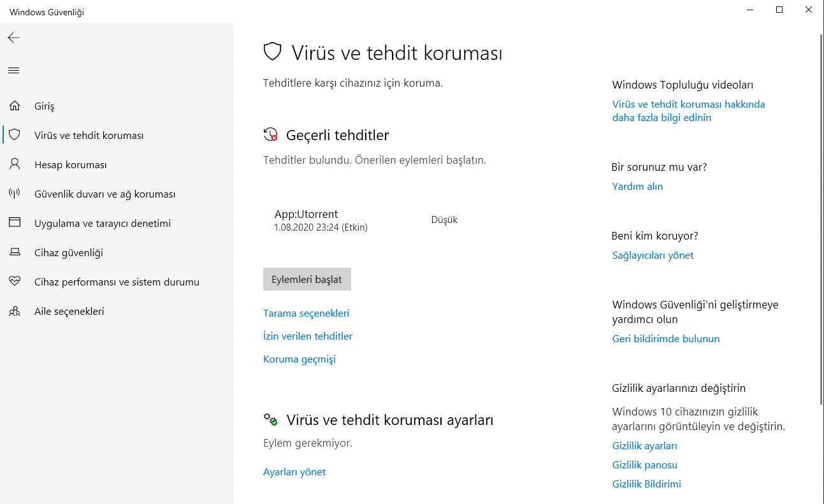This screenshot has height=504, width=824.
Task: Click the large shield icon in page heading
Action: (273, 52)
